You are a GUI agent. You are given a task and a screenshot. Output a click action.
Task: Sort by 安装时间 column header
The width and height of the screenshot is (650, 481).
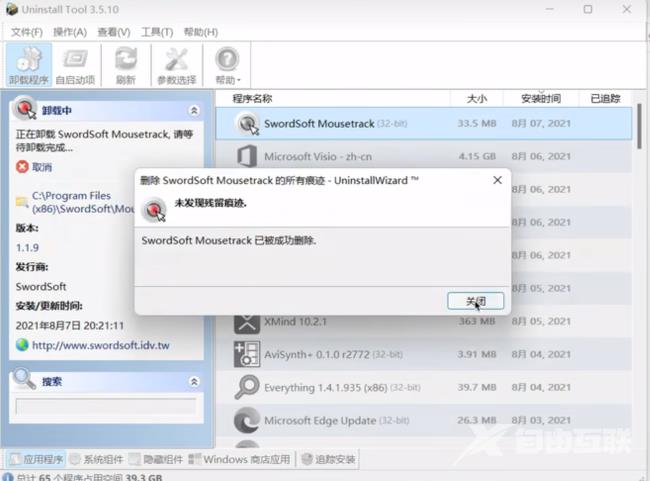(x=541, y=99)
